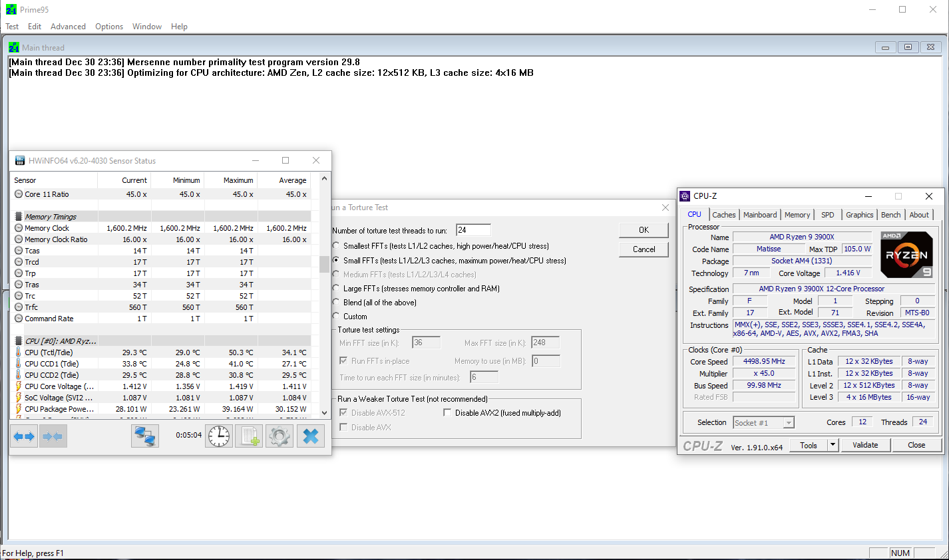This screenshot has width=949, height=560.
Task: Open HWiNFO network remote monitoring icon
Action: 145,436
